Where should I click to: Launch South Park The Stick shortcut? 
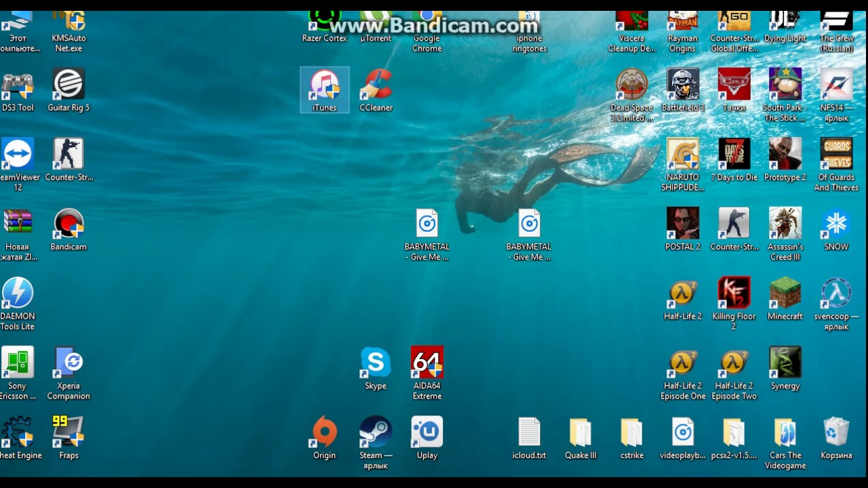pos(785,84)
